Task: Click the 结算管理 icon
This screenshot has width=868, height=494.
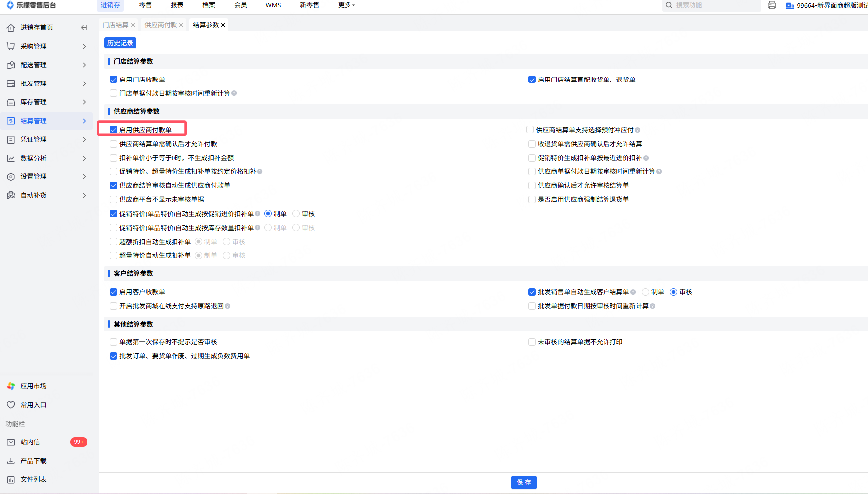Action: point(11,121)
